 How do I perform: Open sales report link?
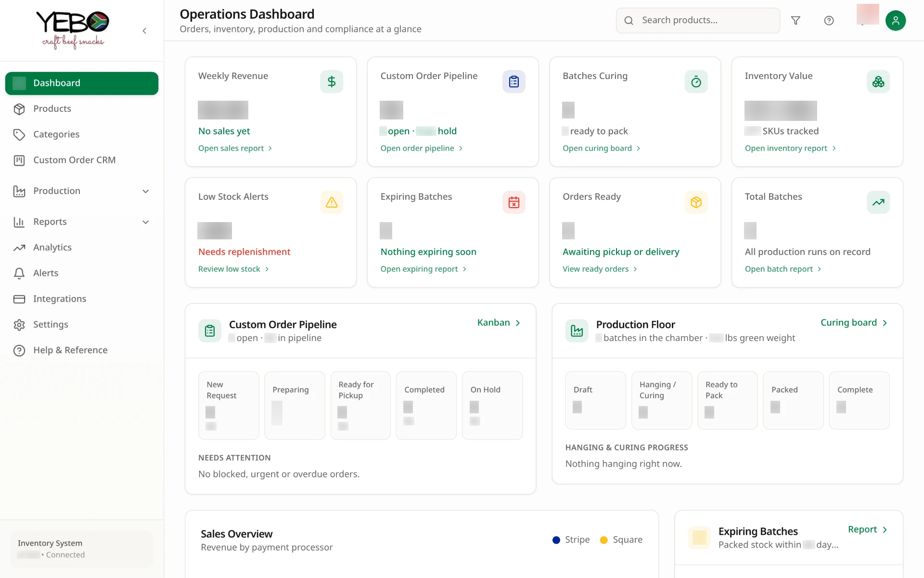pyautogui.click(x=235, y=148)
